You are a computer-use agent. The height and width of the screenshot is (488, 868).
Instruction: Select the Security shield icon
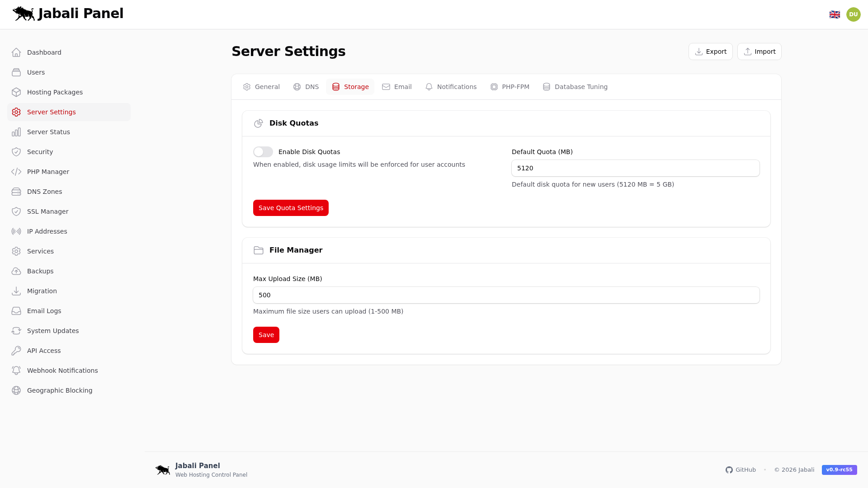point(16,151)
